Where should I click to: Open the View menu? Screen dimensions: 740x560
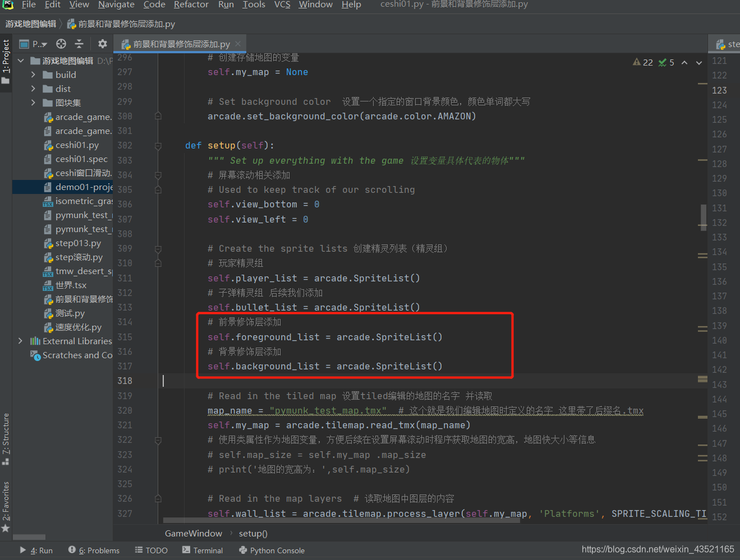[79, 4]
